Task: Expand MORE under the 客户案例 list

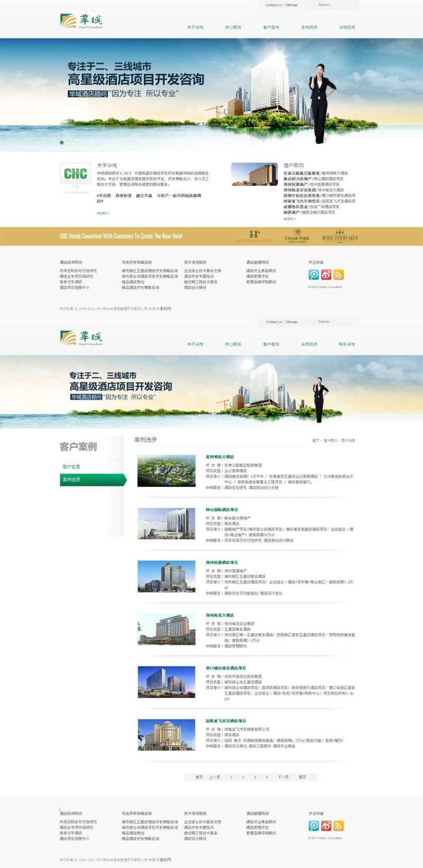Action: click(289, 219)
